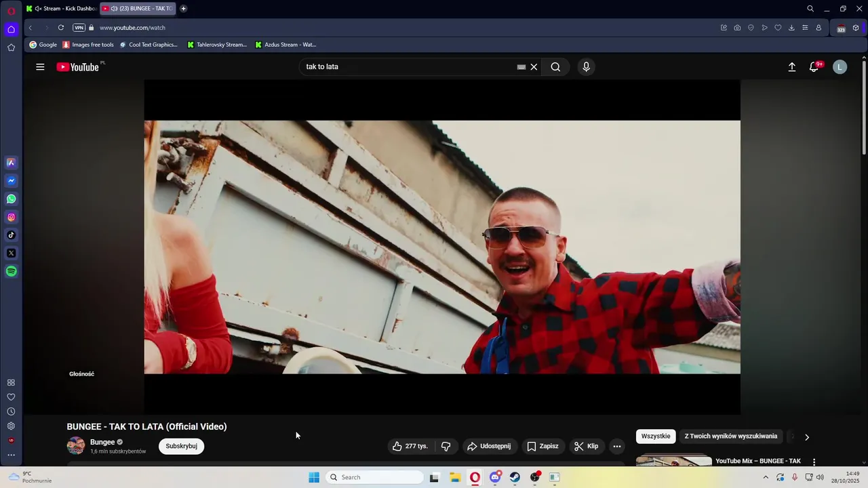Open YouTube Mix thumbnail in sidebar

[674, 461]
